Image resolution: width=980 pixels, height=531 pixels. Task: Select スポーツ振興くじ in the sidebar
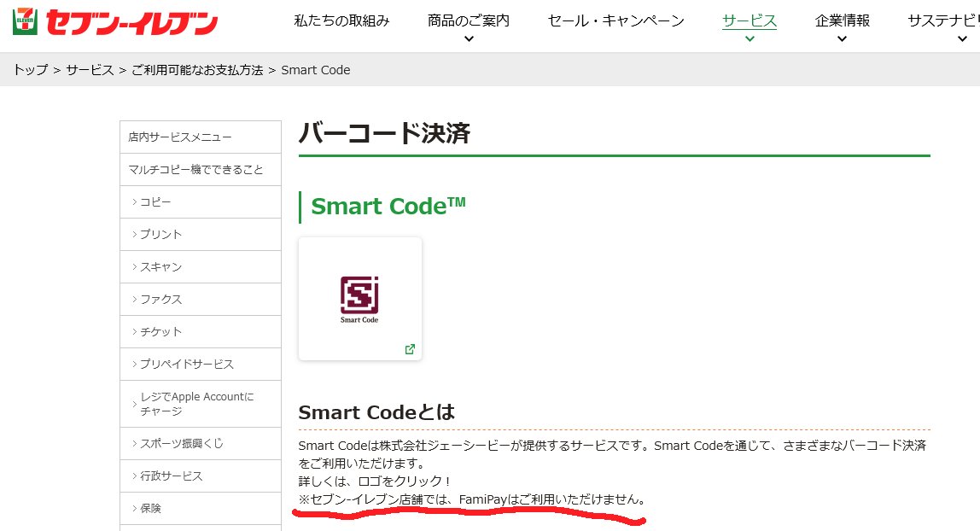click(201, 444)
